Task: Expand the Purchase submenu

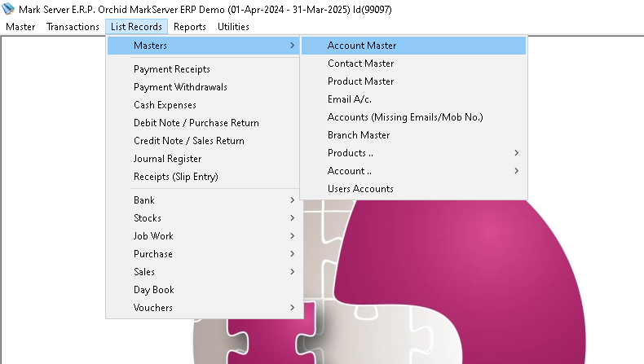Action: click(203, 254)
